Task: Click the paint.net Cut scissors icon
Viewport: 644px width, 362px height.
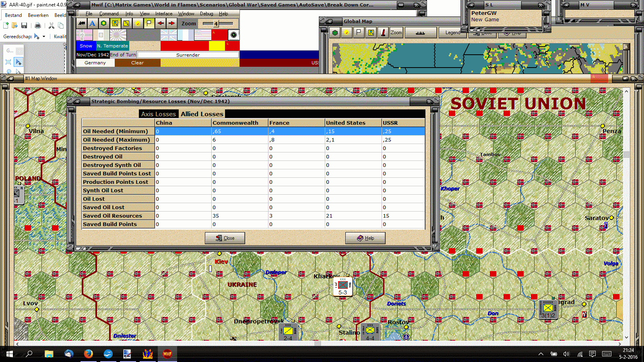Action: [52, 25]
